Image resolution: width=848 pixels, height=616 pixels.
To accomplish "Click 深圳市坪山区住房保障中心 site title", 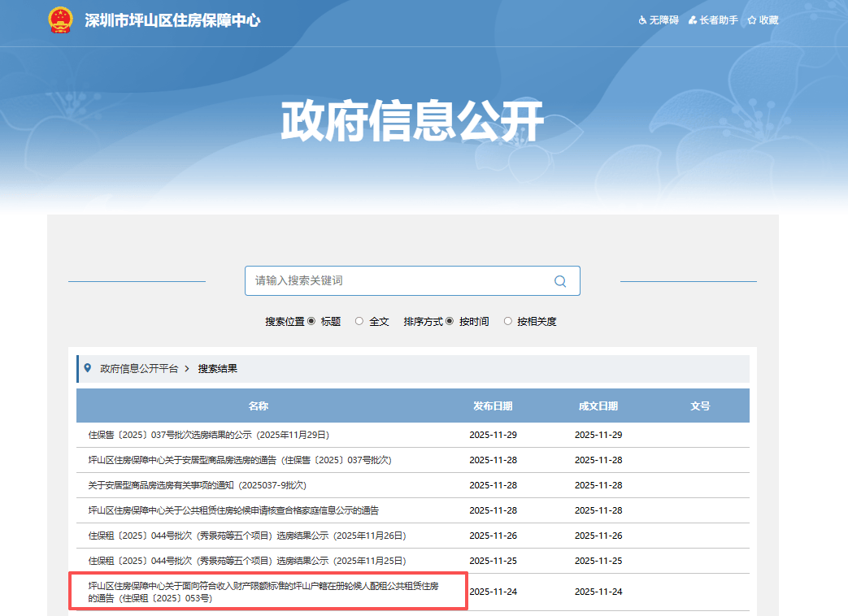I will point(172,20).
